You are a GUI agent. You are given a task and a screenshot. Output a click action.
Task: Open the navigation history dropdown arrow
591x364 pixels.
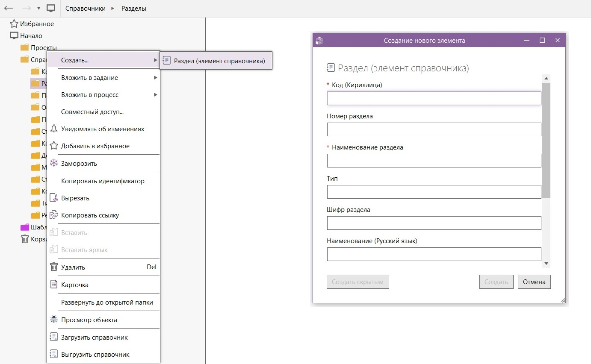(38, 8)
